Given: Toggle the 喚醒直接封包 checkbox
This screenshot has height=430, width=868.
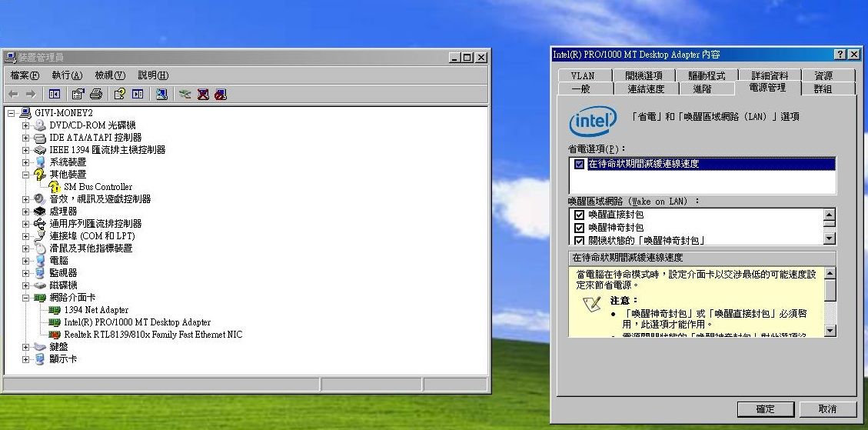Looking at the screenshot, I should 579,215.
